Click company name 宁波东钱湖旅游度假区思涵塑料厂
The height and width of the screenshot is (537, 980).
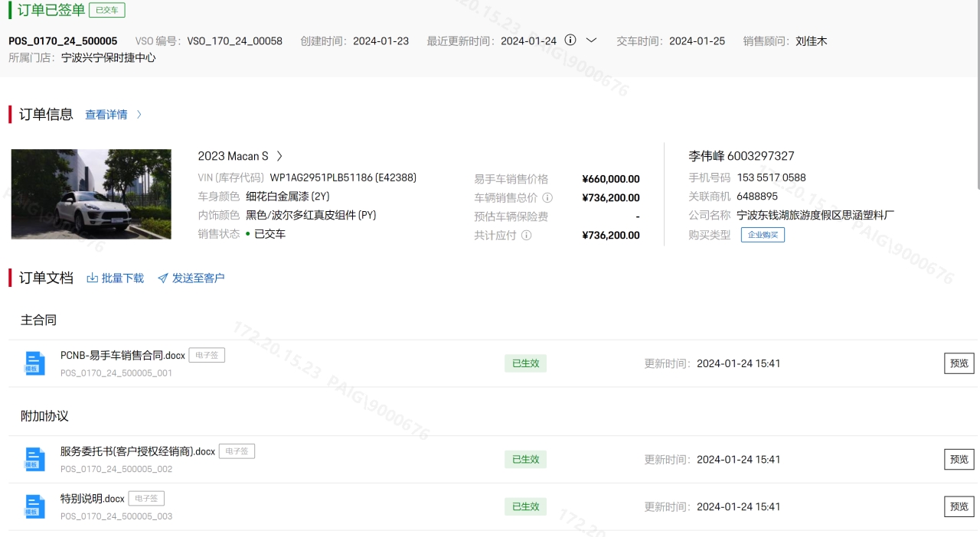(x=815, y=216)
